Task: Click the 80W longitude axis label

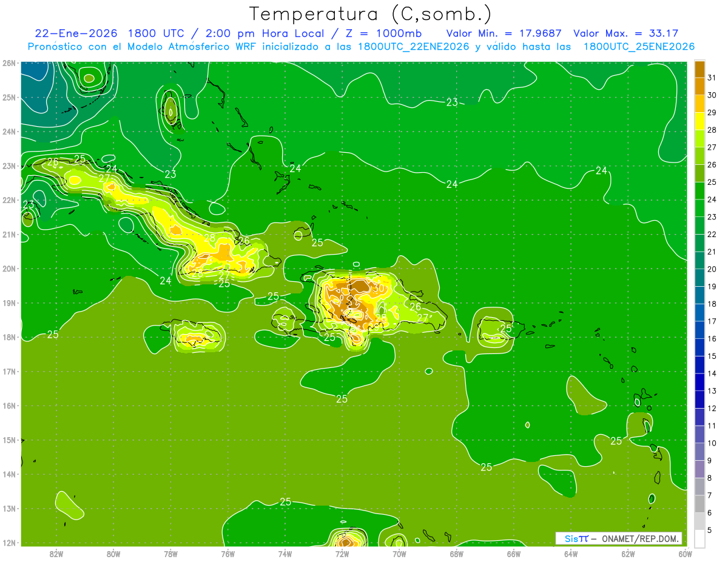Action: click(113, 554)
